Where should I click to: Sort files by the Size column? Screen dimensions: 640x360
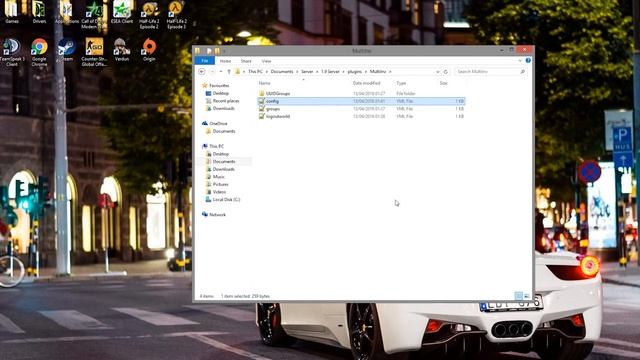pyautogui.click(x=443, y=83)
